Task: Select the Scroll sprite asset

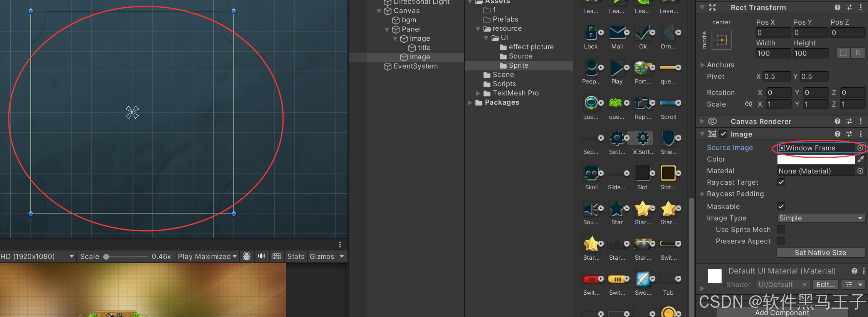Action: 668,103
